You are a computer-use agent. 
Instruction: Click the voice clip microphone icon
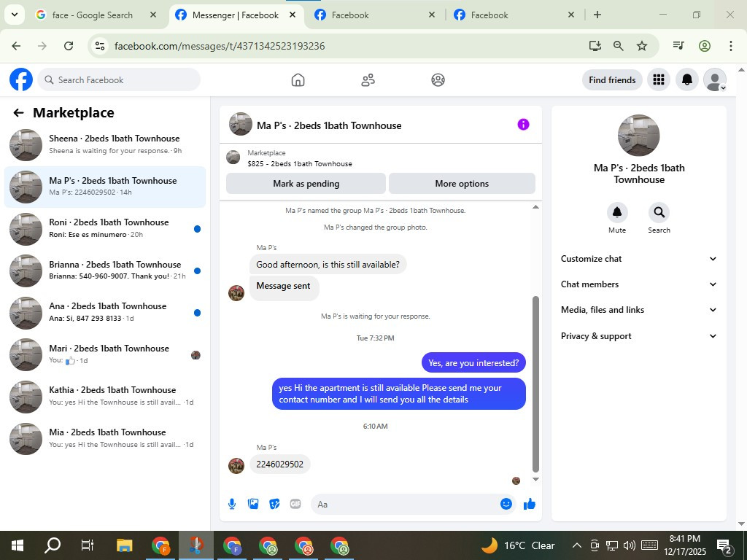(x=232, y=504)
